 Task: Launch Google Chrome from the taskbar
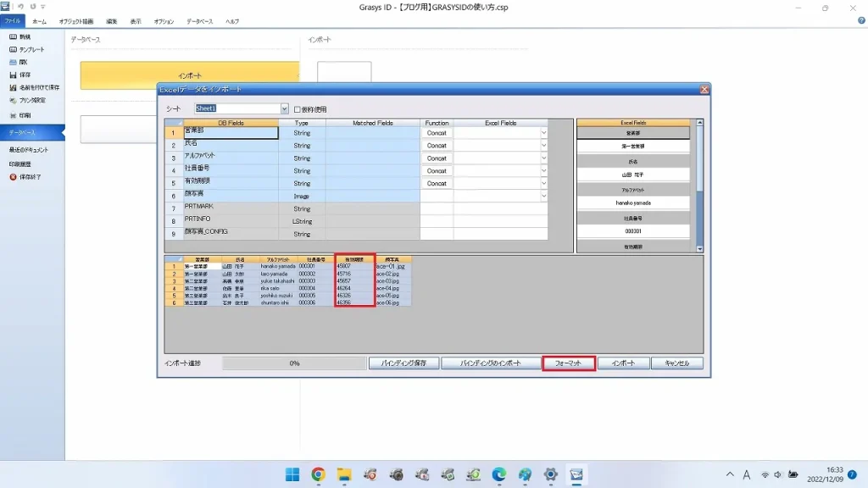319,474
